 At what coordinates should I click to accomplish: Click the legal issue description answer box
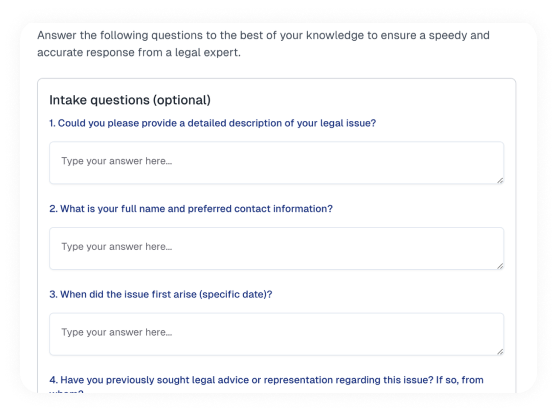(x=276, y=163)
